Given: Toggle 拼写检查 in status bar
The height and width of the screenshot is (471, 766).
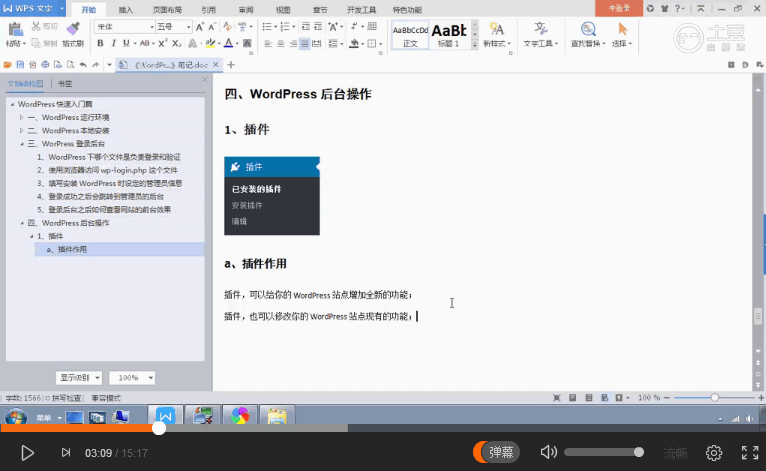Looking at the screenshot, I should tap(63, 398).
